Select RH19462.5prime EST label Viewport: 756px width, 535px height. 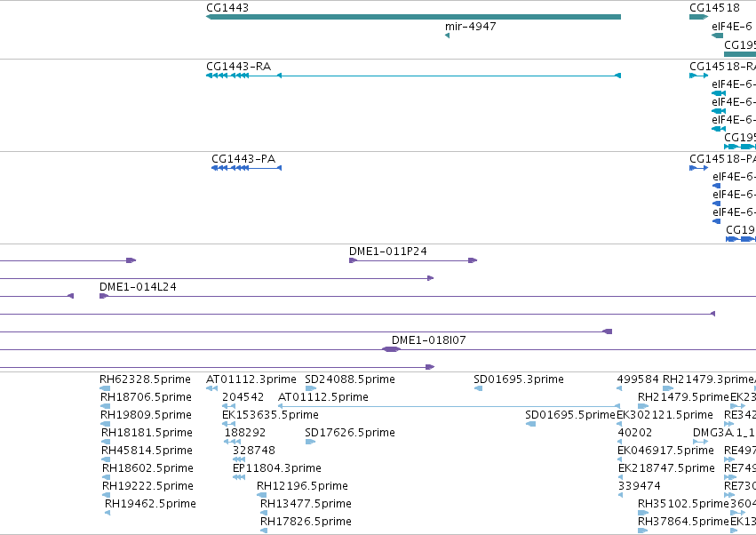(150, 504)
